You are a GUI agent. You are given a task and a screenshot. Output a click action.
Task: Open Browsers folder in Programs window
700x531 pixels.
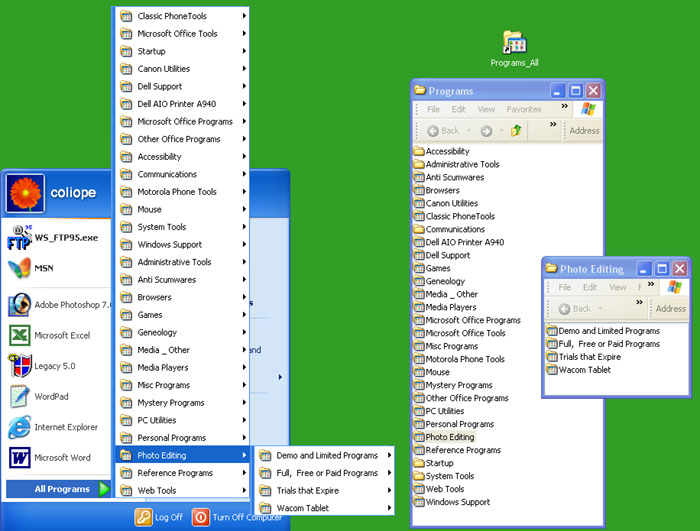(437, 190)
